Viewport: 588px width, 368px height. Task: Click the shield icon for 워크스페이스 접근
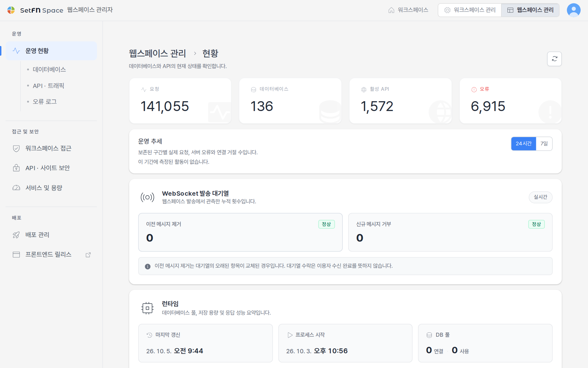click(x=16, y=149)
